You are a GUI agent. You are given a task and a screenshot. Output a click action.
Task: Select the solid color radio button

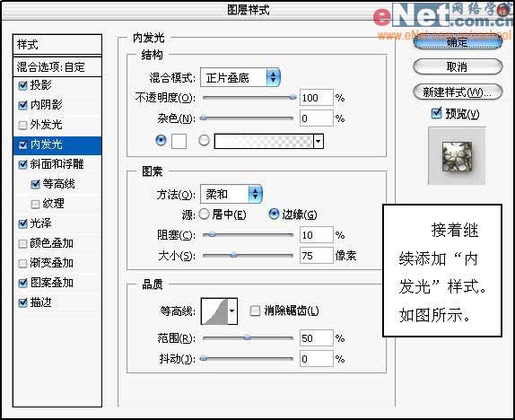tap(161, 140)
